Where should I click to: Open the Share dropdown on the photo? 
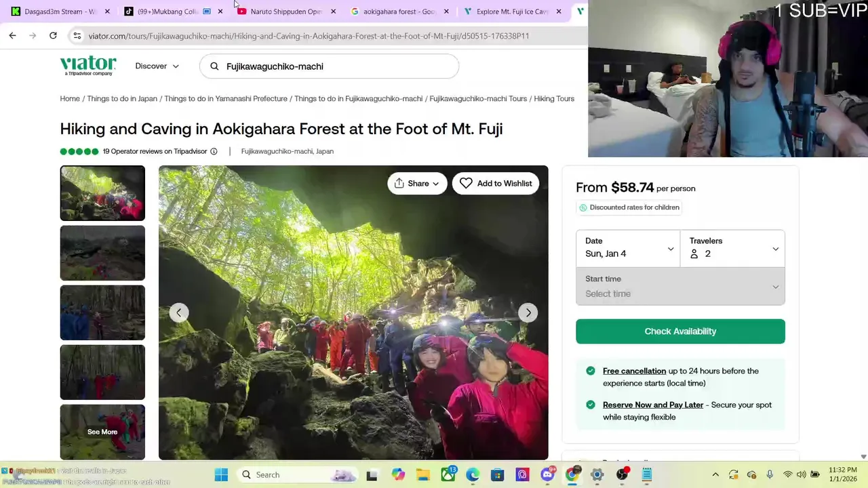coord(417,183)
